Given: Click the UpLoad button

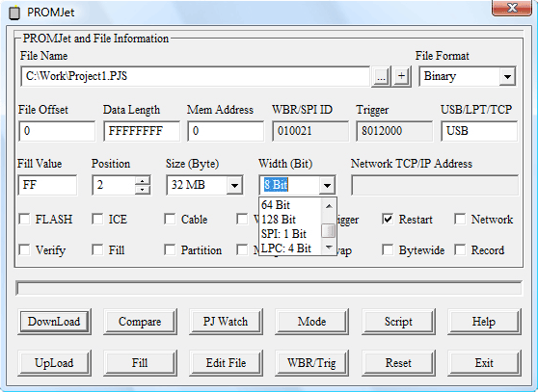Looking at the screenshot, I should 54,363.
